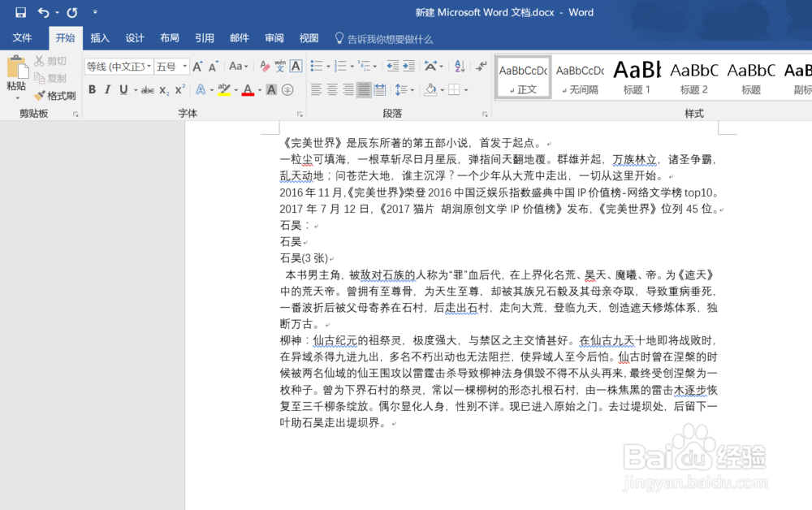Switch to the 布局 tab

coord(170,38)
